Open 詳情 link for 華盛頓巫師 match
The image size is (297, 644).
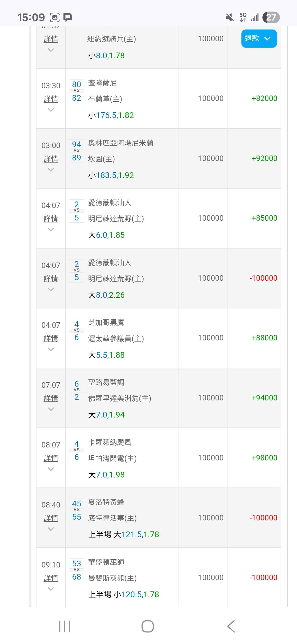tap(51, 578)
